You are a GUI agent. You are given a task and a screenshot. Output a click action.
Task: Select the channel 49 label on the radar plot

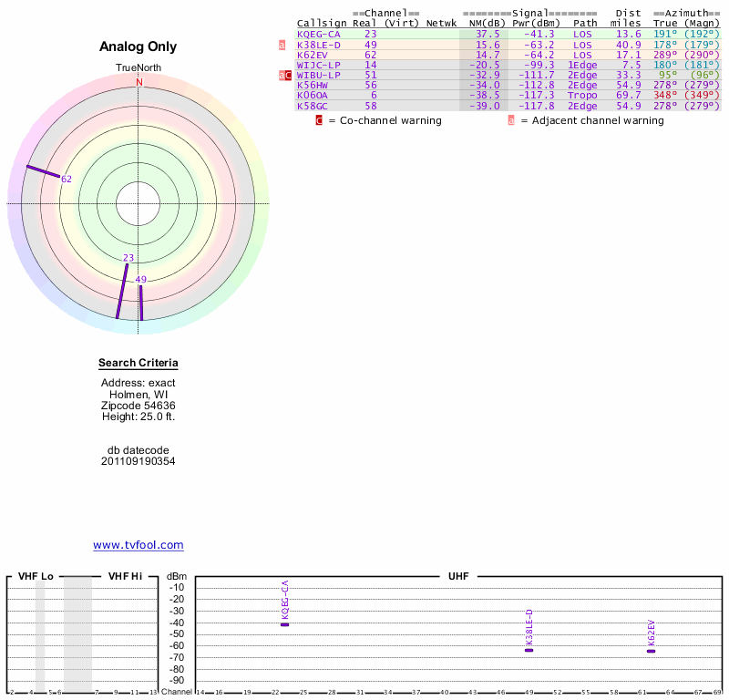tap(140, 280)
